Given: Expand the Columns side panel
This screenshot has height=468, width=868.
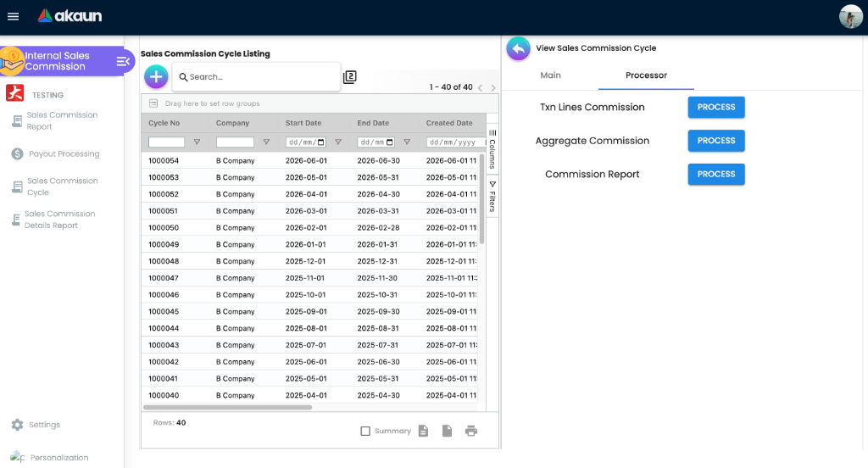Looking at the screenshot, I should 492,149.
